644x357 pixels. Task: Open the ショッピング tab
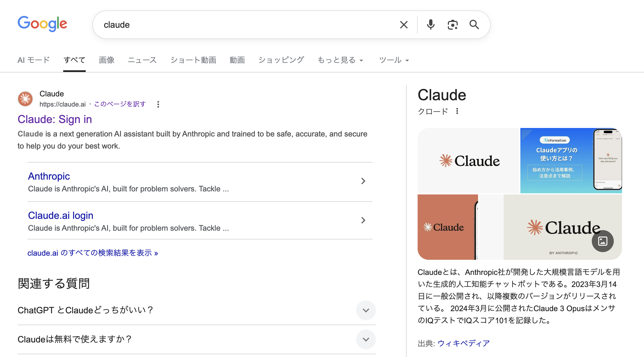click(281, 60)
